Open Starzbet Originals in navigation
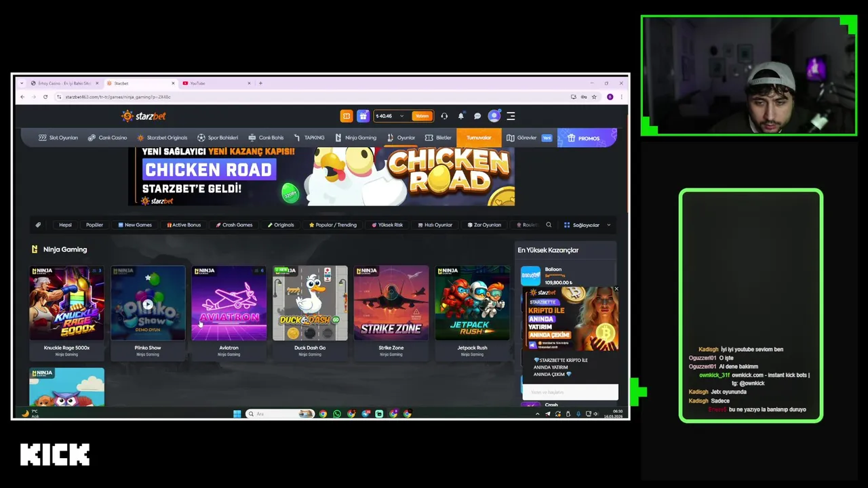Image resolution: width=868 pixels, height=488 pixels. 162,138
